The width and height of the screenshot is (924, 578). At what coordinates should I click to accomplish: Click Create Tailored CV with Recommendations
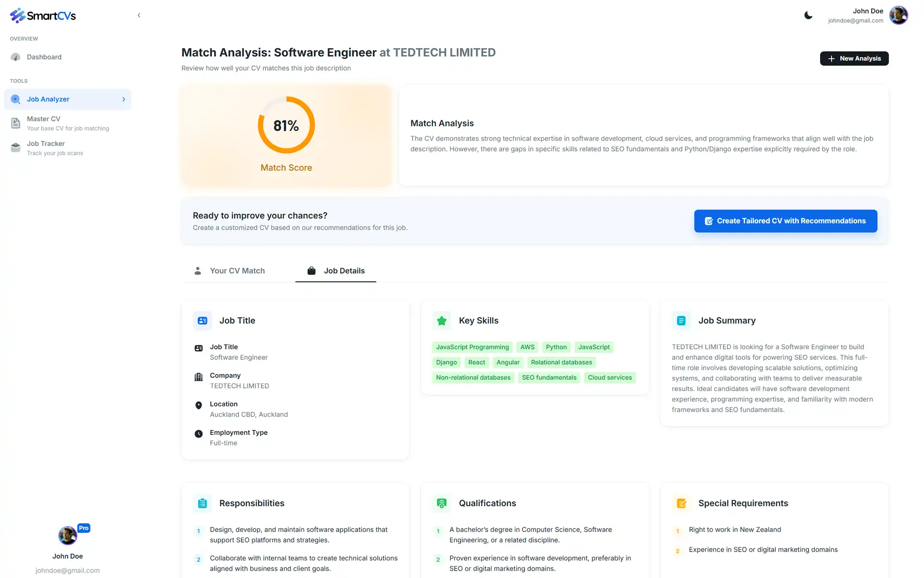coord(785,221)
